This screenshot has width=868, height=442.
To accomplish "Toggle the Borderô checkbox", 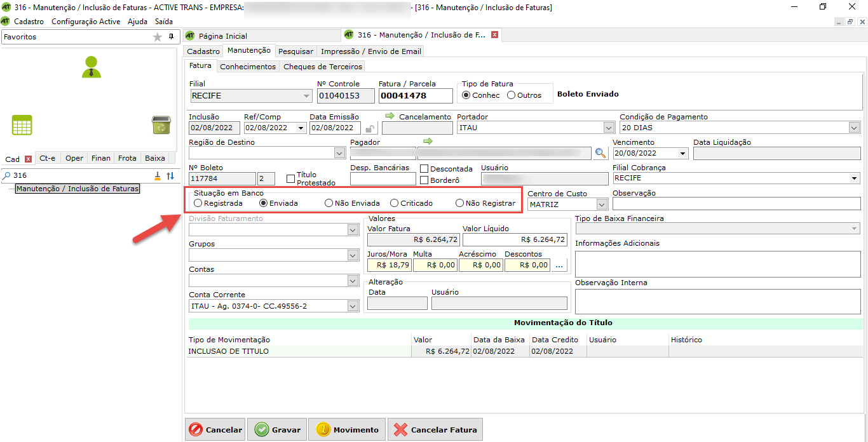I will (x=424, y=180).
